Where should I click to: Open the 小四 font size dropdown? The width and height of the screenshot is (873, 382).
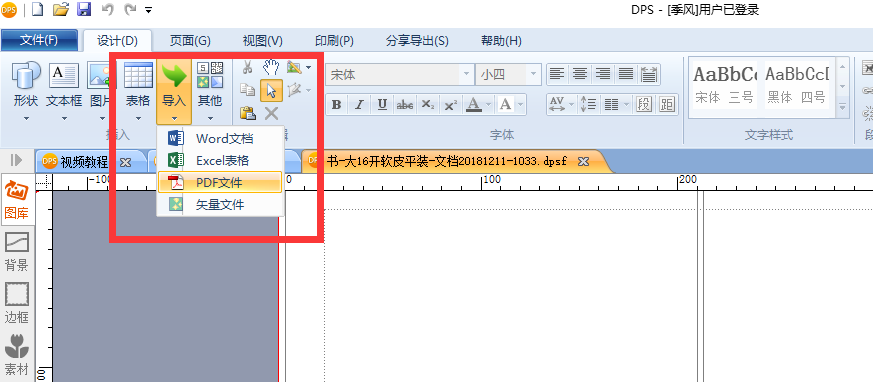click(534, 75)
